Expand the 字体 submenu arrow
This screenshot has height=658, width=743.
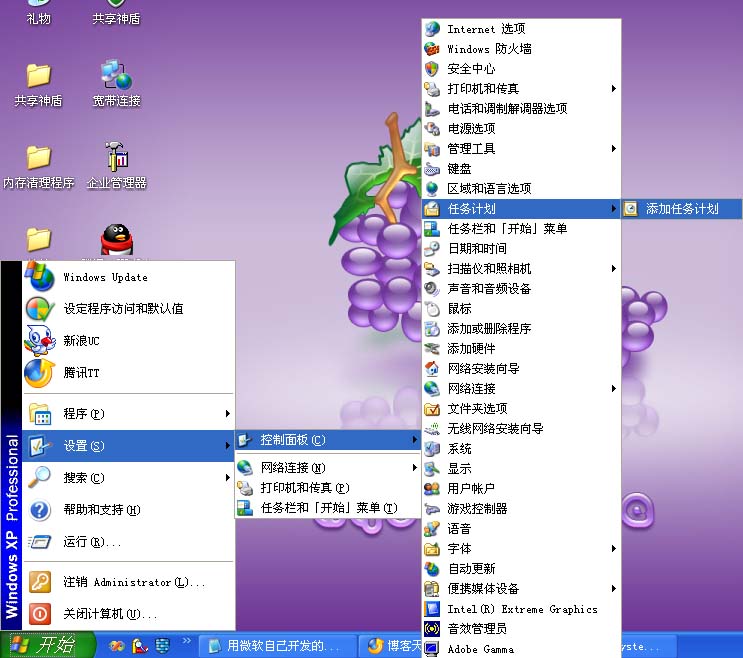point(614,548)
